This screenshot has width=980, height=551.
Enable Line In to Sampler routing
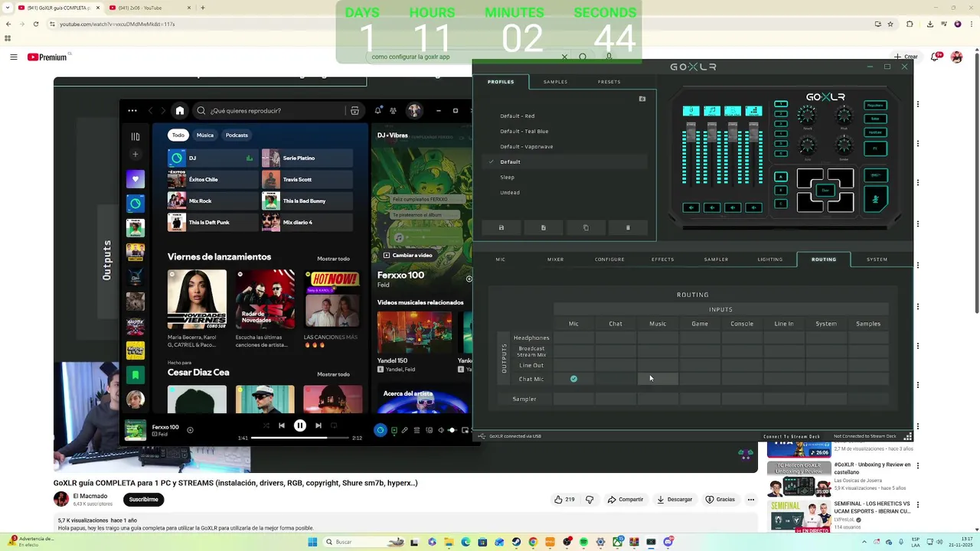[x=784, y=399]
